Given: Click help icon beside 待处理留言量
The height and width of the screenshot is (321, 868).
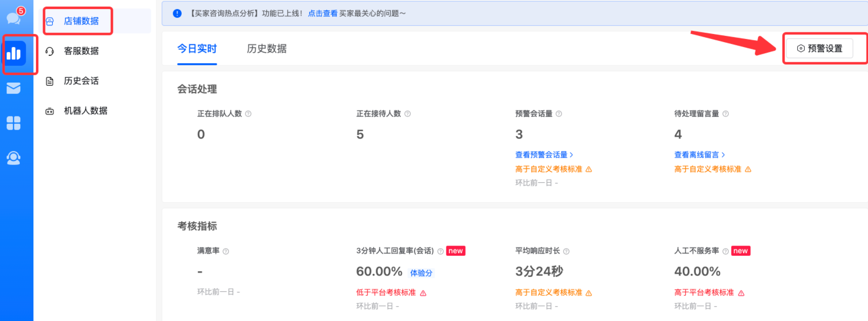Looking at the screenshot, I should coord(725,114).
